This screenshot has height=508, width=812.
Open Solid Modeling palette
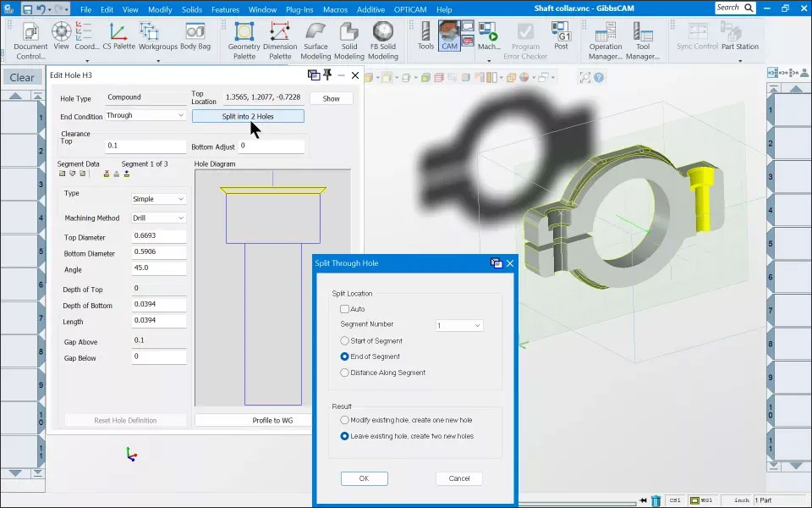coord(349,41)
